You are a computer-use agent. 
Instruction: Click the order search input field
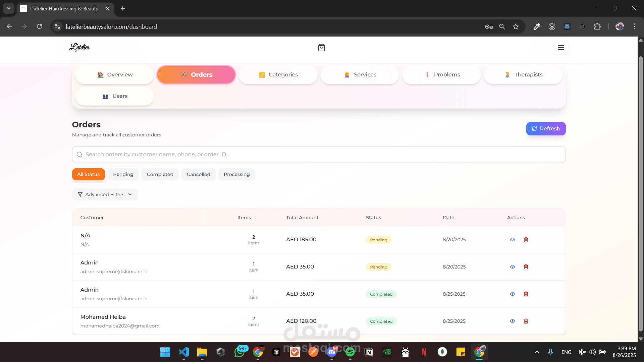click(x=319, y=155)
